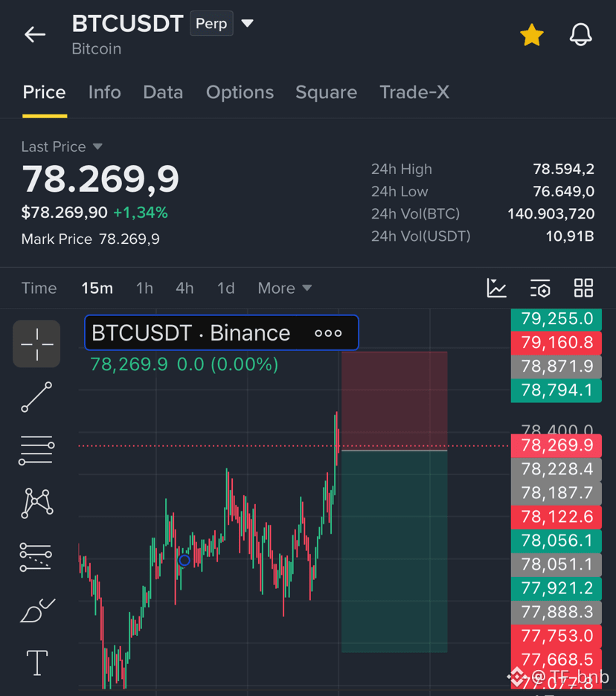Click the 78,794.1 green price label
Screen dimensions: 616x696
click(x=556, y=390)
